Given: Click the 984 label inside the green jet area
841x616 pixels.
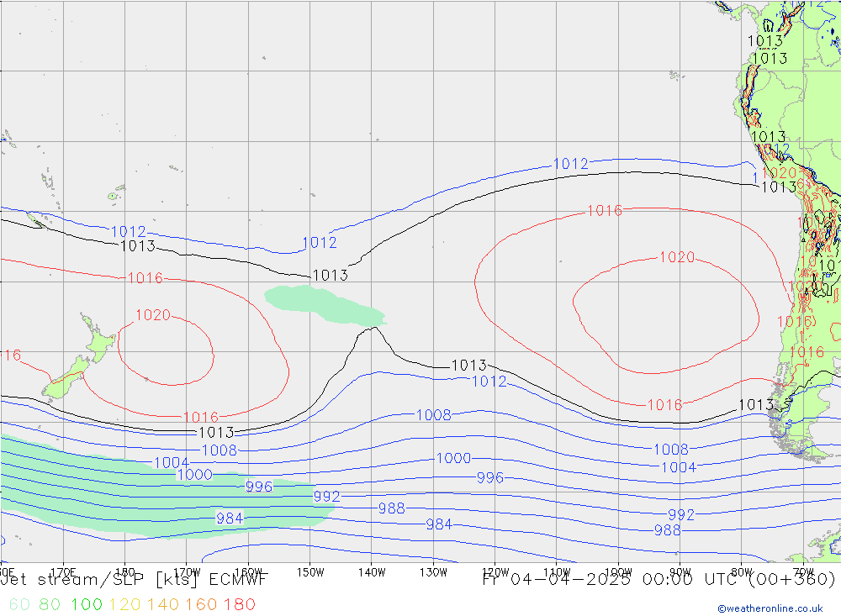Looking at the screenshot, I should [x=230, y=519].
